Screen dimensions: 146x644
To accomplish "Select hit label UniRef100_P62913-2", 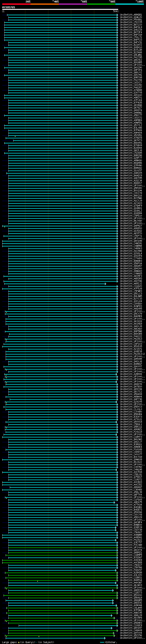I will (132, 354).
